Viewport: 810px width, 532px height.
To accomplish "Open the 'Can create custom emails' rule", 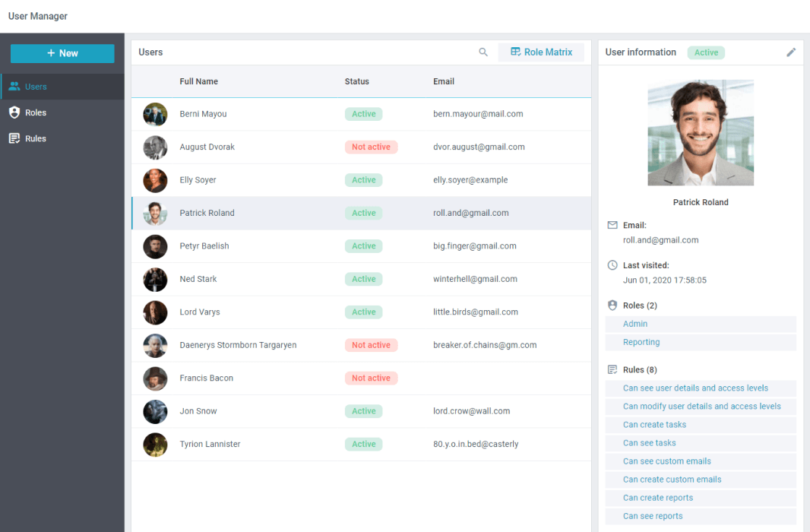I will coord(701,480).
